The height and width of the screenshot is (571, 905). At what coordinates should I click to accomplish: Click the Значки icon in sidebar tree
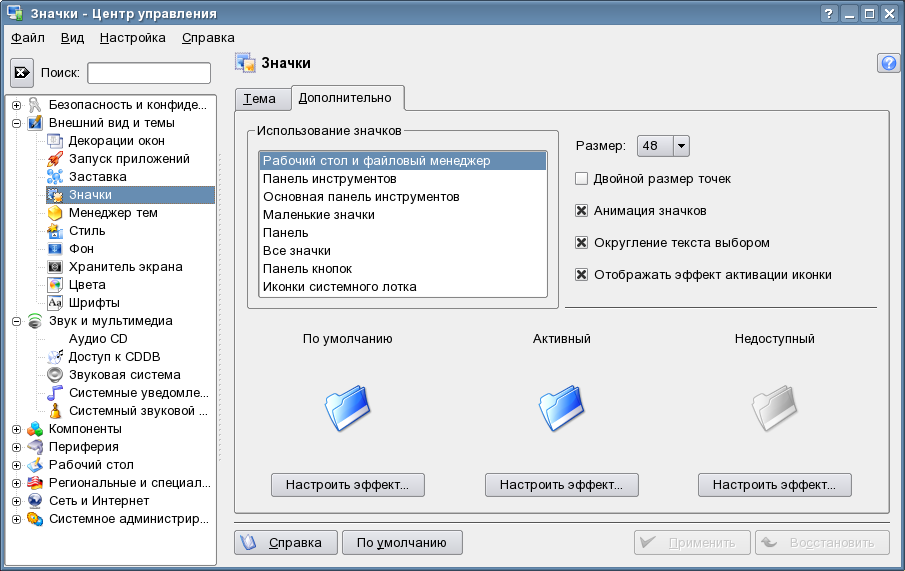coord(55,195)
